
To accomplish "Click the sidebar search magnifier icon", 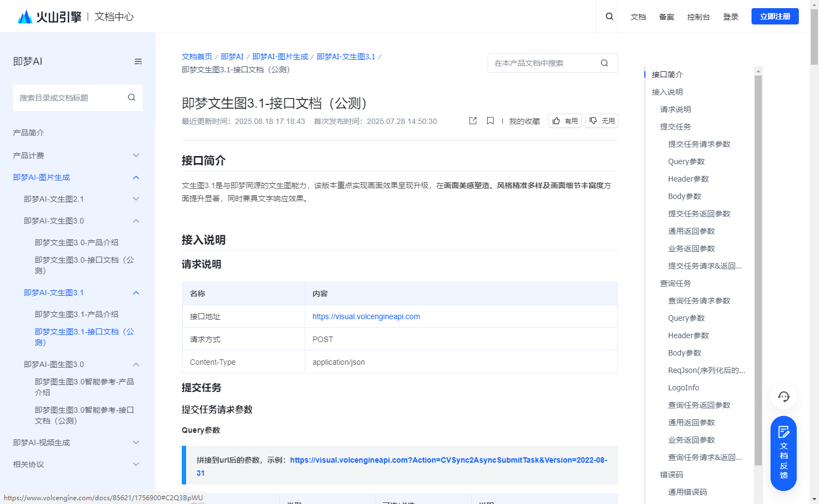I will click(132, 97).
